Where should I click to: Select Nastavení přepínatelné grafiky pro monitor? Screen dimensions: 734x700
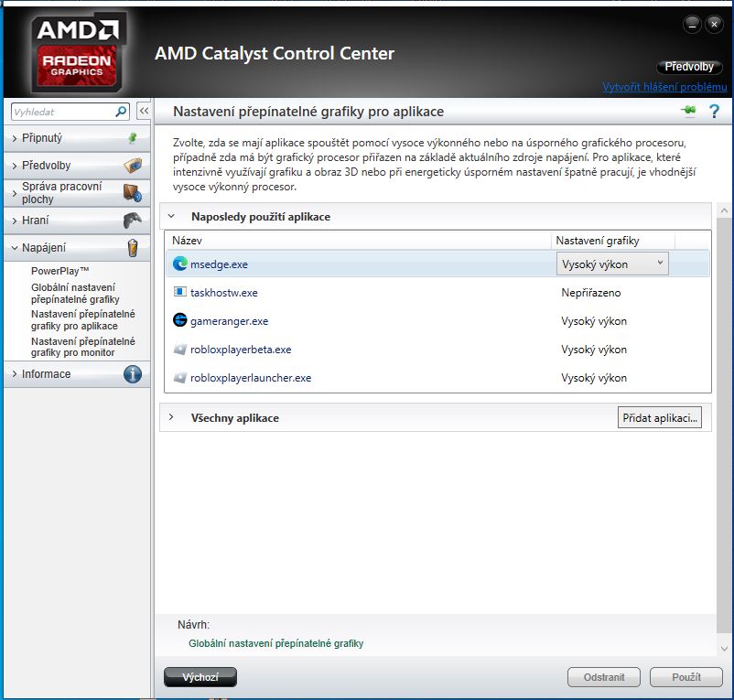(83, 347)
